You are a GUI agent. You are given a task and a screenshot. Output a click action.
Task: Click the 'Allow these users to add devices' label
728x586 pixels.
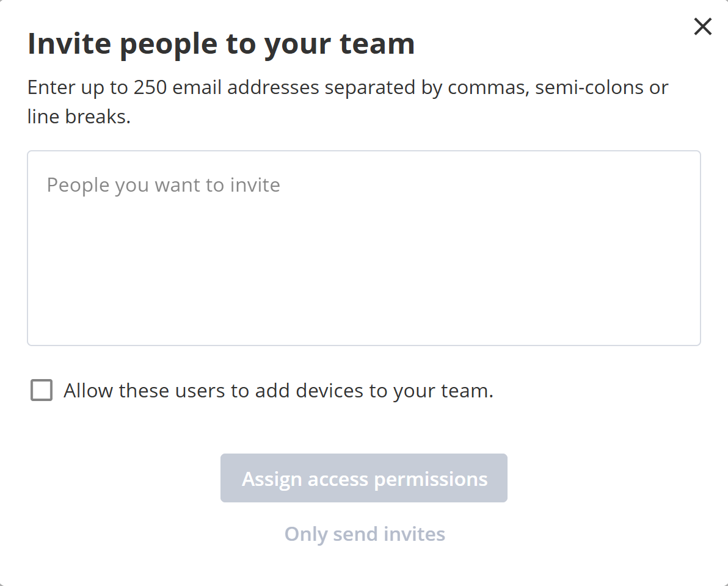[278, 391]
